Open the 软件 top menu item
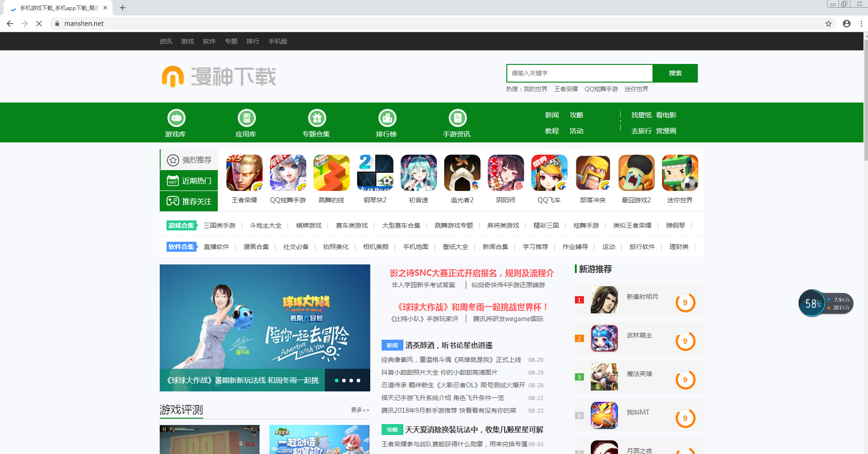Screen dimensions: 868x454 209,41
